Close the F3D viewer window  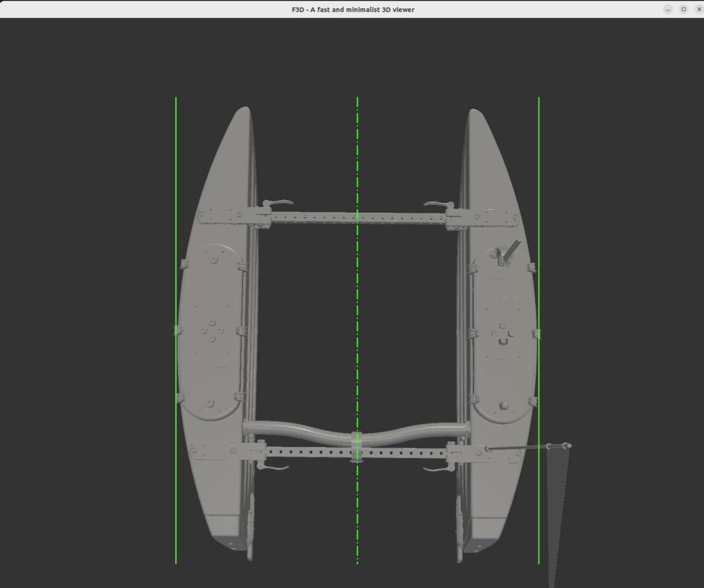(x=698, y=10)
